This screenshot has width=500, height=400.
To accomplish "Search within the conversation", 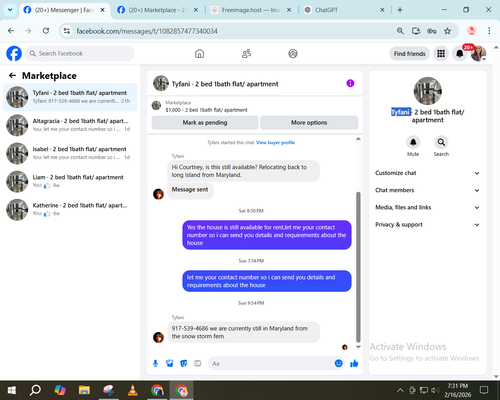I will click(441, 142).
